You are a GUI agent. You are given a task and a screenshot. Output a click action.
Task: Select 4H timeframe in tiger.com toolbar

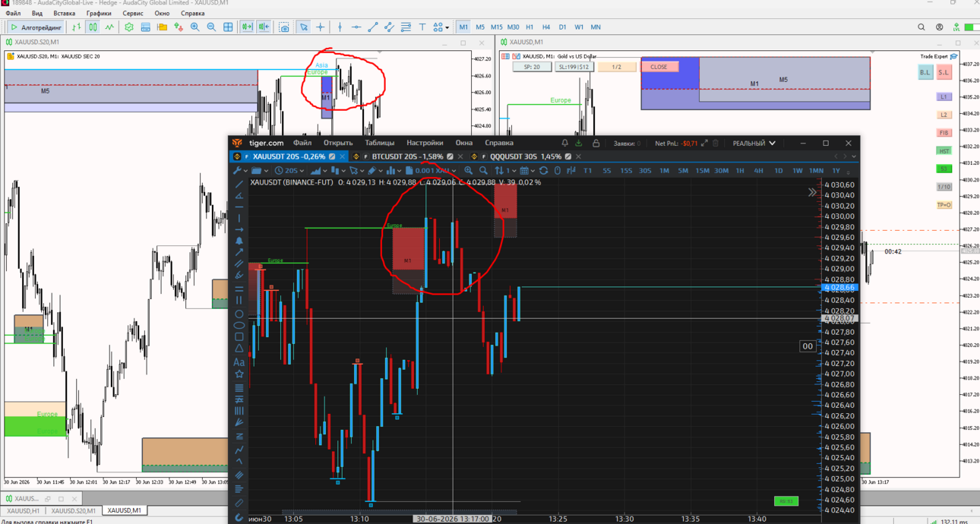click(x=758, y=171)
